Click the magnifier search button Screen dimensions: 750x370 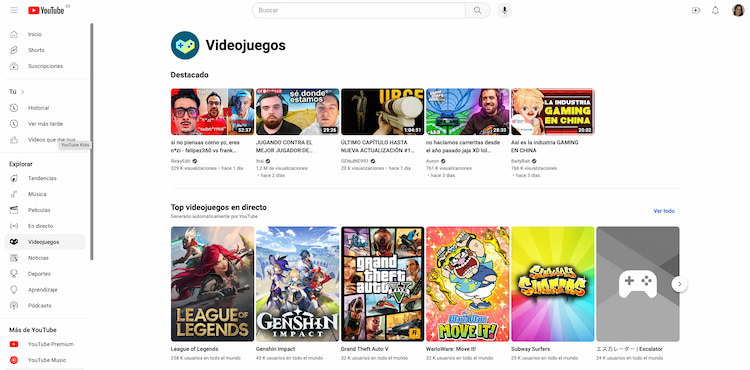pos(477,10)
